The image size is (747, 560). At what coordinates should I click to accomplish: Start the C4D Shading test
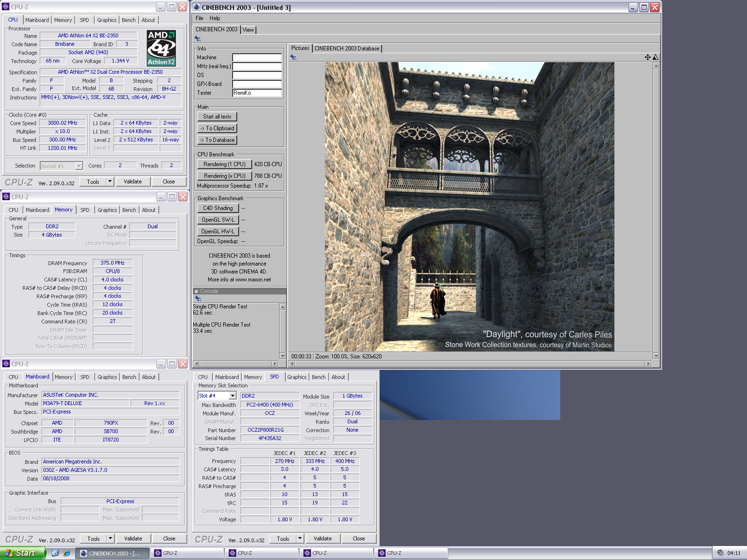(218, 208)
